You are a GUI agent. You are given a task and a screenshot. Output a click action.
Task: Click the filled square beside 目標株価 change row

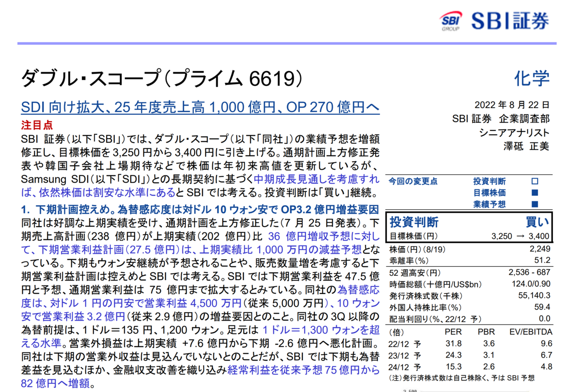coord(535,193)
